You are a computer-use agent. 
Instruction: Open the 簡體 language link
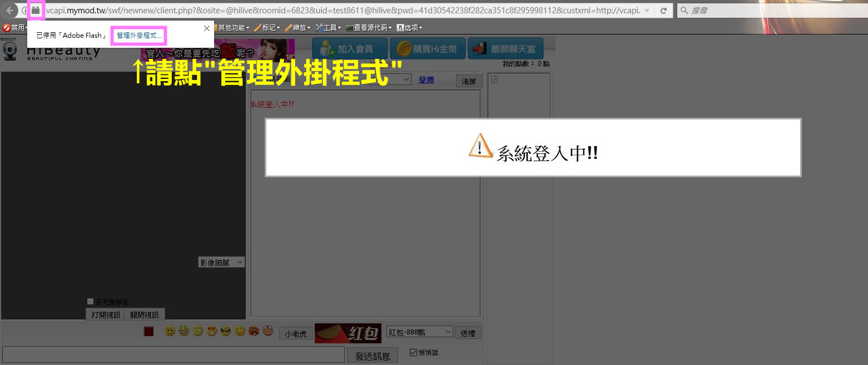pyautogui.click(x=426, y=80)
